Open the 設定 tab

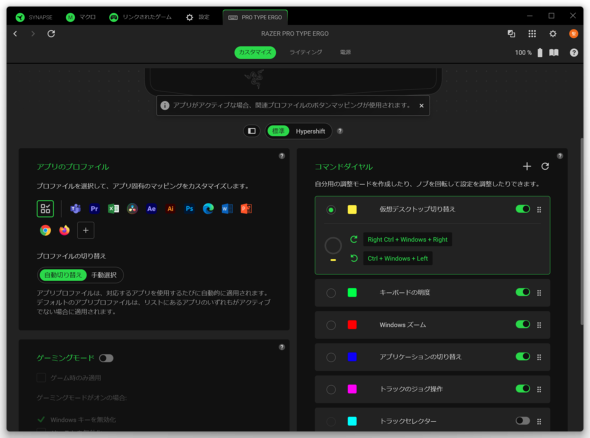(x=198, y=17)
